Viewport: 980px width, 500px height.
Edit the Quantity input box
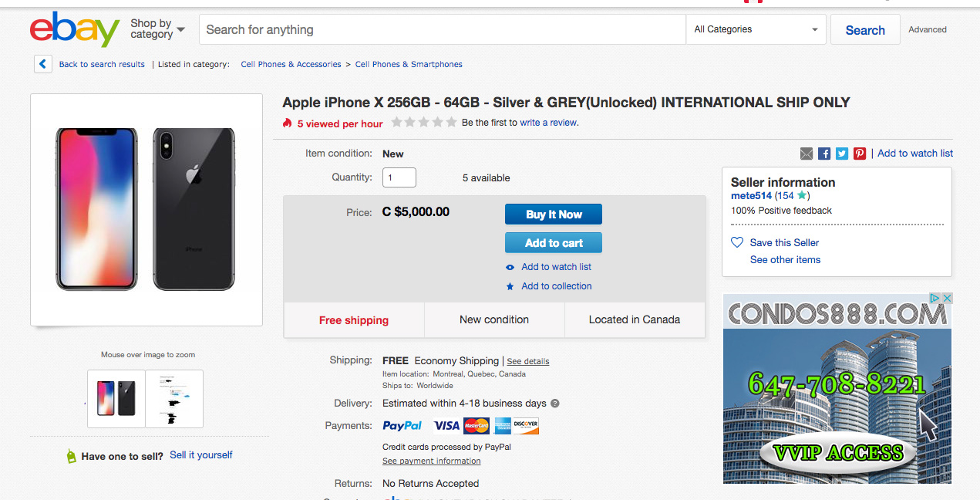(399, 177)
